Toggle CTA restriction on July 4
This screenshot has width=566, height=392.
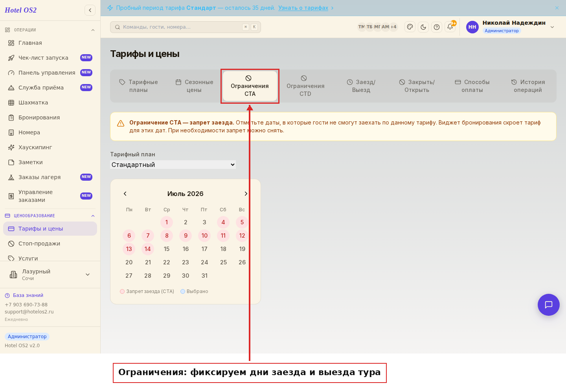(223, 222)
